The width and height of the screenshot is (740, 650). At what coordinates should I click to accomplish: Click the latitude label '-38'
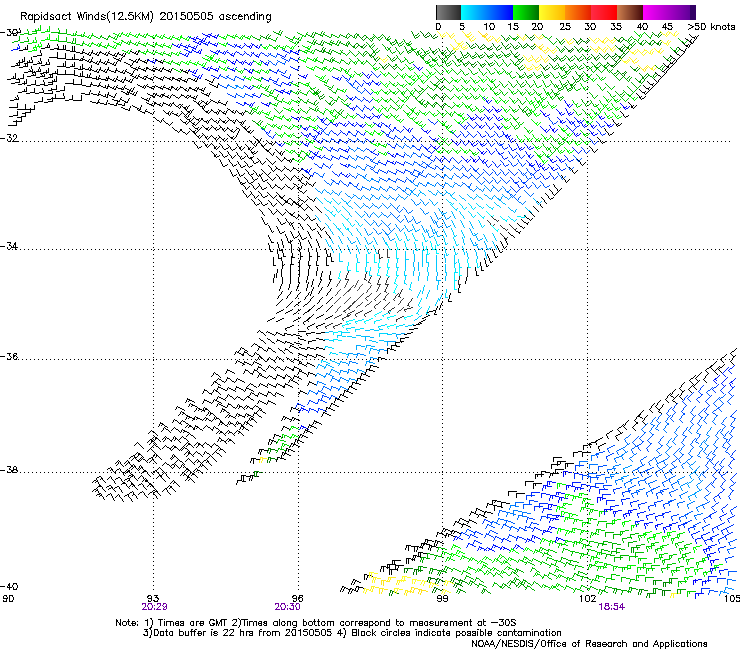coord(9,470)
